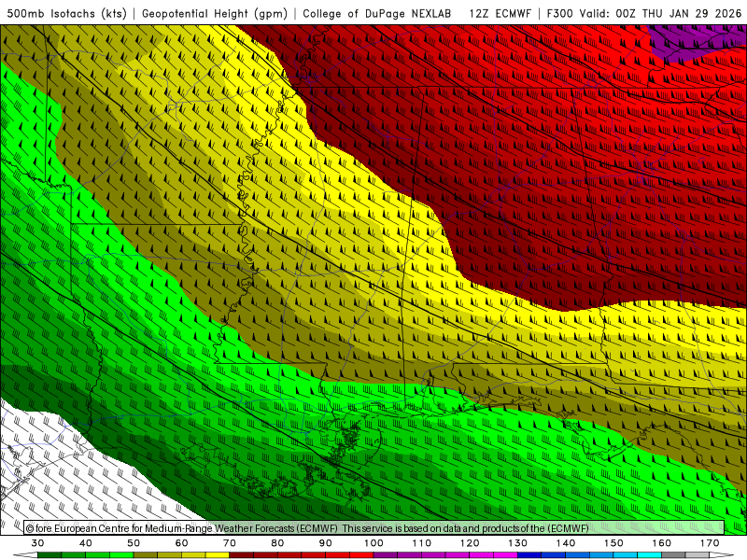The image size is (747, 560).
Task: Click the color bar label "50"
Action: (x=134, y=543)
